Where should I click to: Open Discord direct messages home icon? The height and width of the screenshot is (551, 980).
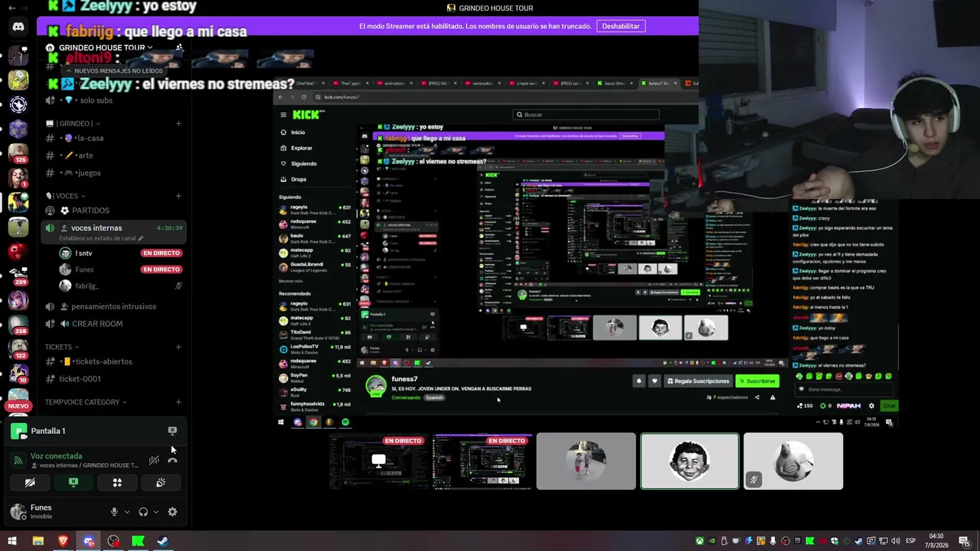tap(18, 27)
